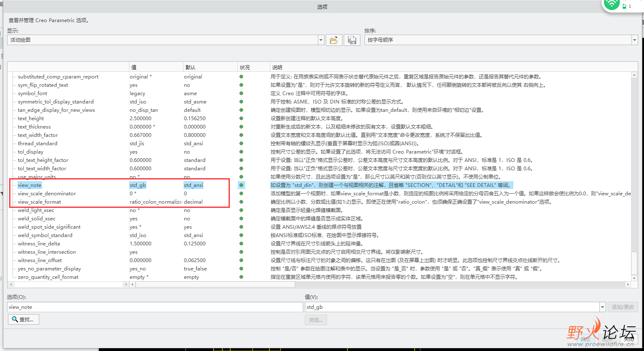Click the yes_no value for yes_no_parameter_display

pos(138,268)
